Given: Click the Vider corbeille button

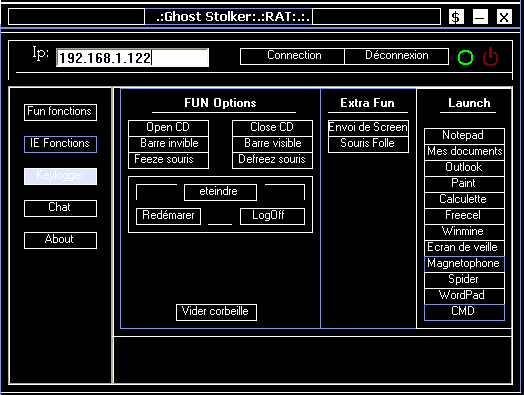Looking at the screenshot, I should click(216, 312).
